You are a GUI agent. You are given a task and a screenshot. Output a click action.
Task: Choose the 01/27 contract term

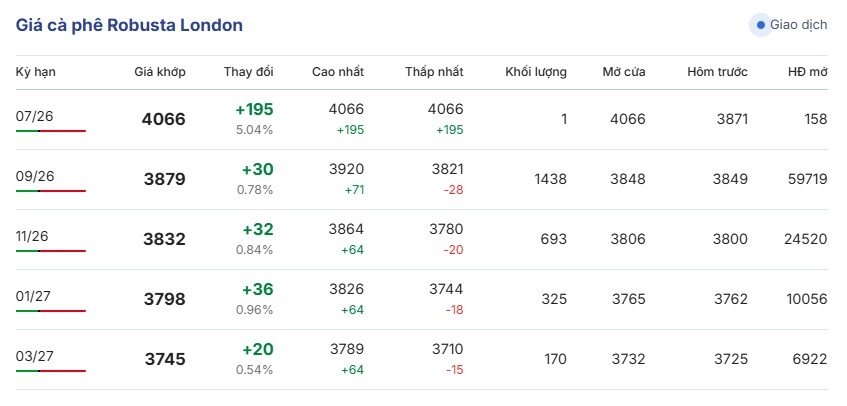point(35,296)
